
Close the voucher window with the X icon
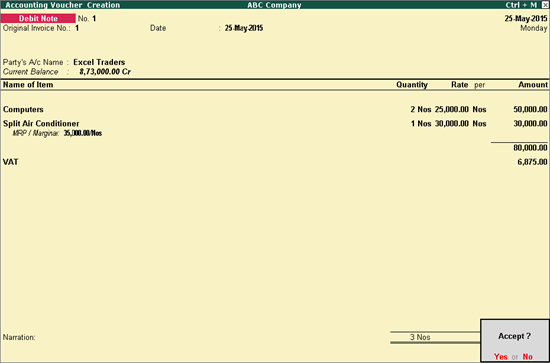click(545, 5)
